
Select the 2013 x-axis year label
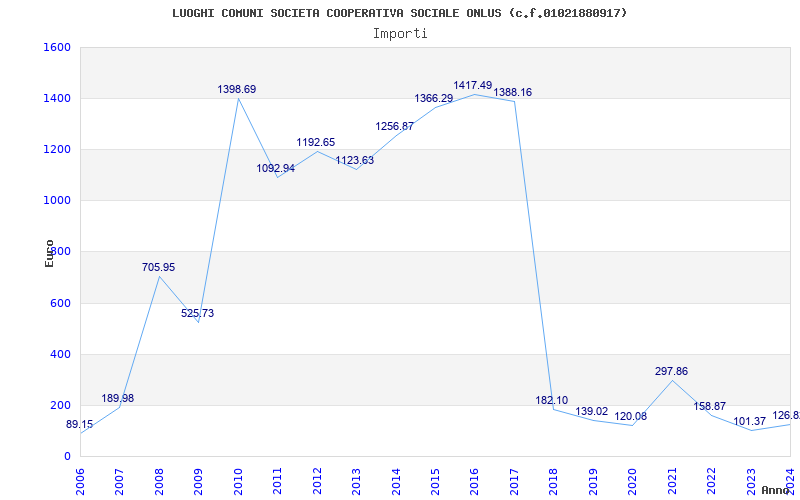(356, 482)
